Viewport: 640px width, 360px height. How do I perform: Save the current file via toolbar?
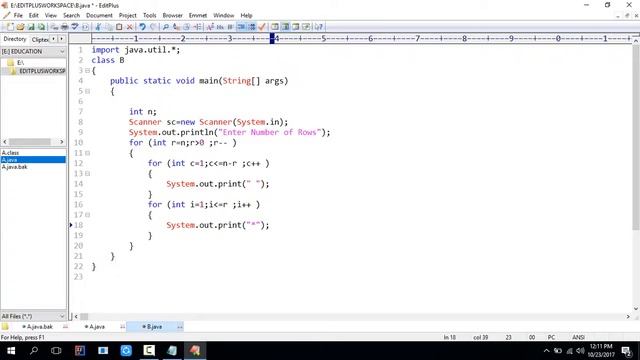pos(31,27)
